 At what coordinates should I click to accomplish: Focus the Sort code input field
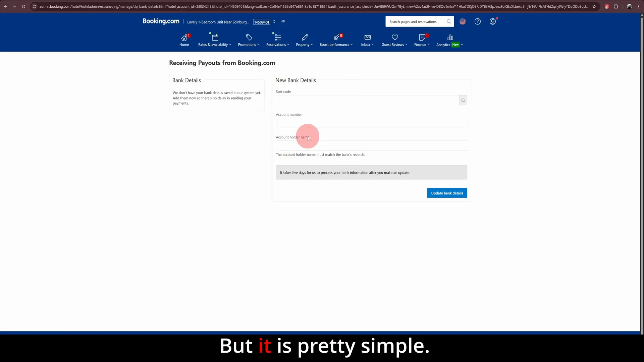367,100
